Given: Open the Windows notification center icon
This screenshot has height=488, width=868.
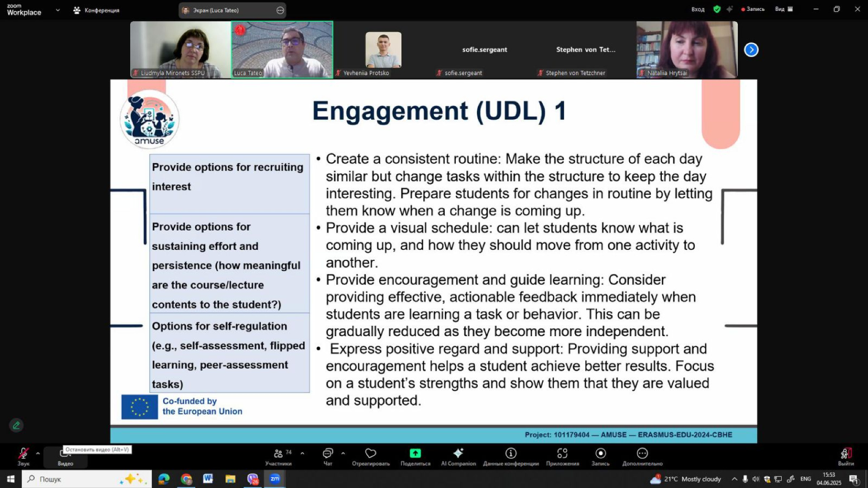Looking at the screenshot, I should (854, 479).
